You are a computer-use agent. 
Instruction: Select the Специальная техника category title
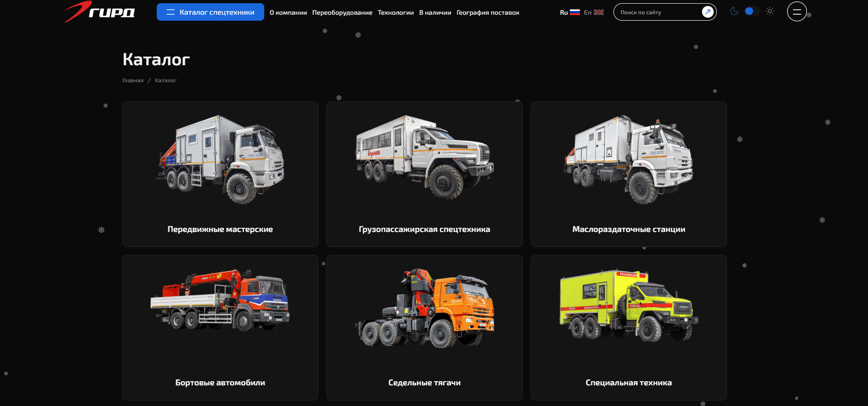pos(628,383)
